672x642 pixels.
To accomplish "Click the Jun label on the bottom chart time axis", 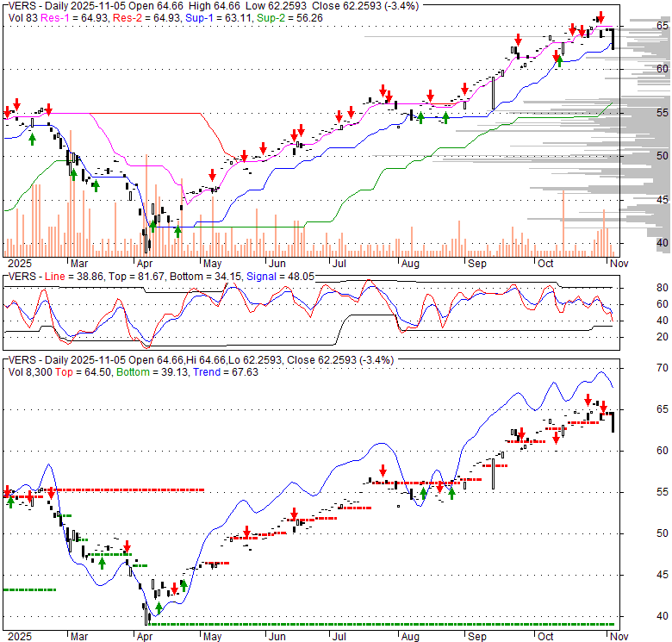I will click(x=277, y=636).
